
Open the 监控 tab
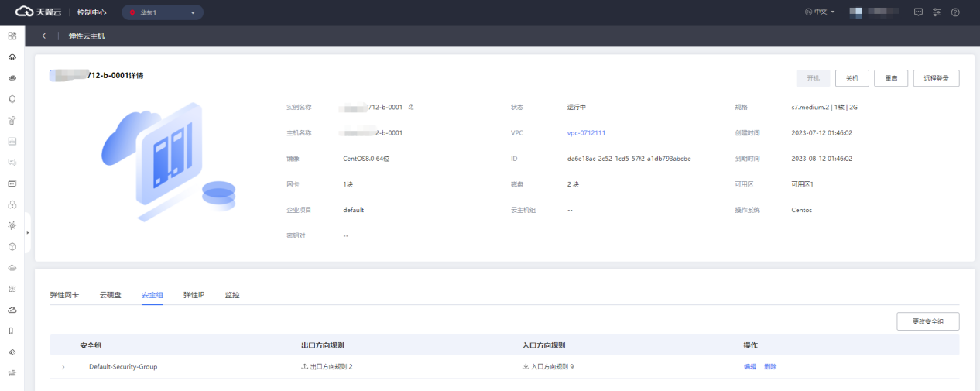[x=232, y=295]
